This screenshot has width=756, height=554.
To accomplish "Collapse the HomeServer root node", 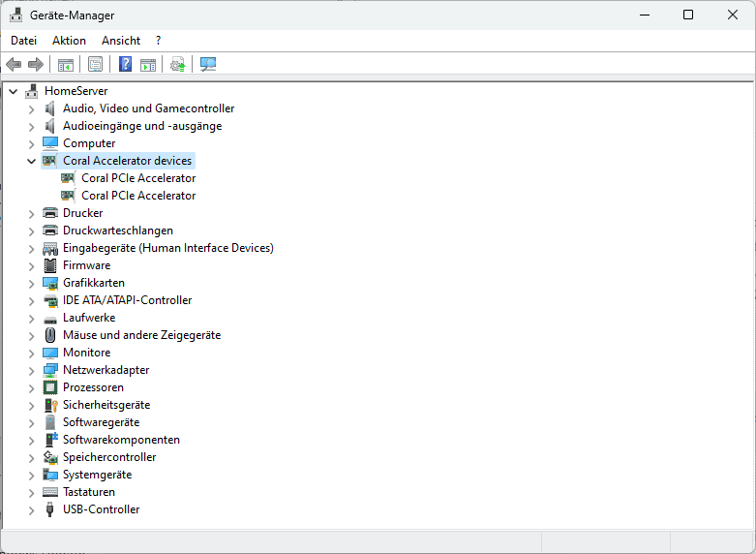I will tap(14, 91).
